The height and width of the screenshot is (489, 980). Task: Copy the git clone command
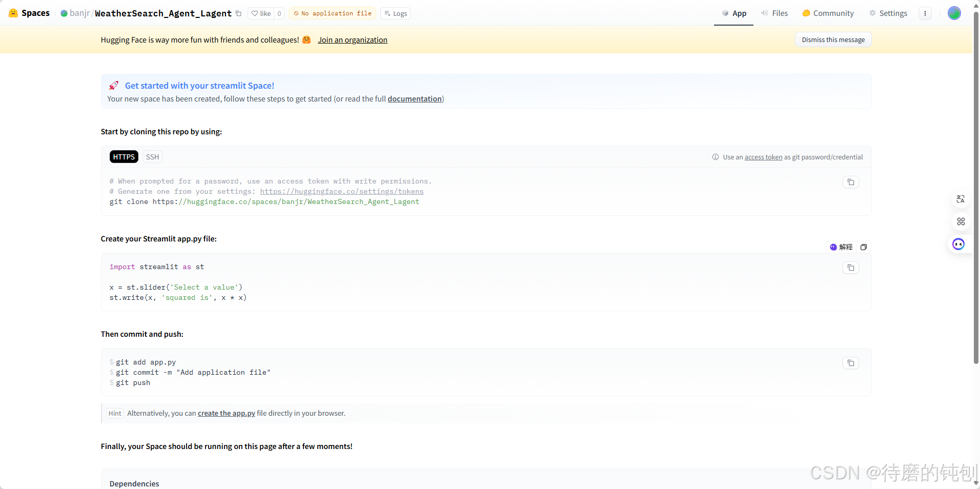851,182
